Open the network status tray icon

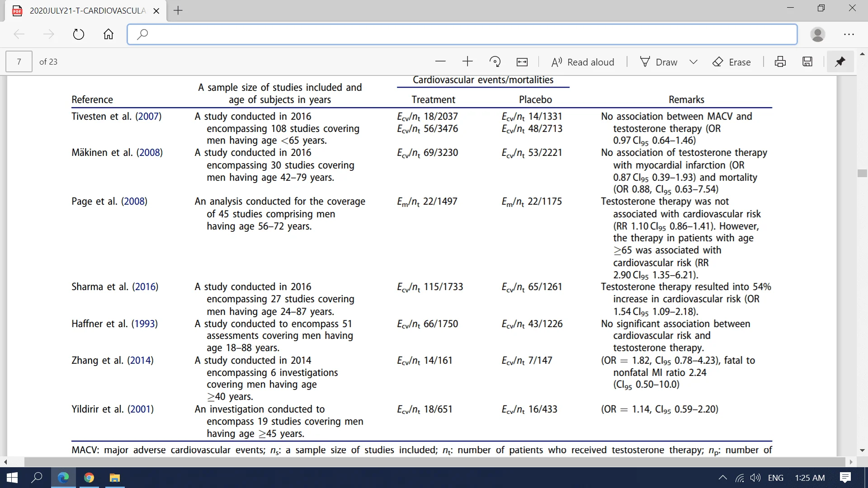[x=740, y=478]
